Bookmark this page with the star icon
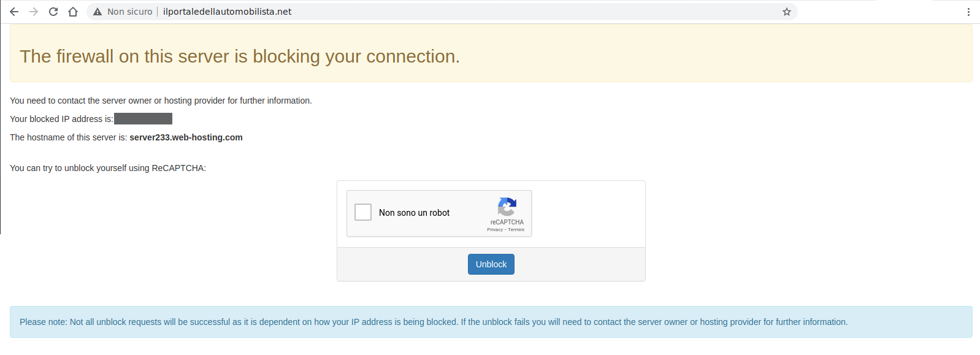Viewport: 980px width, 355px height. tap(787, 12)
